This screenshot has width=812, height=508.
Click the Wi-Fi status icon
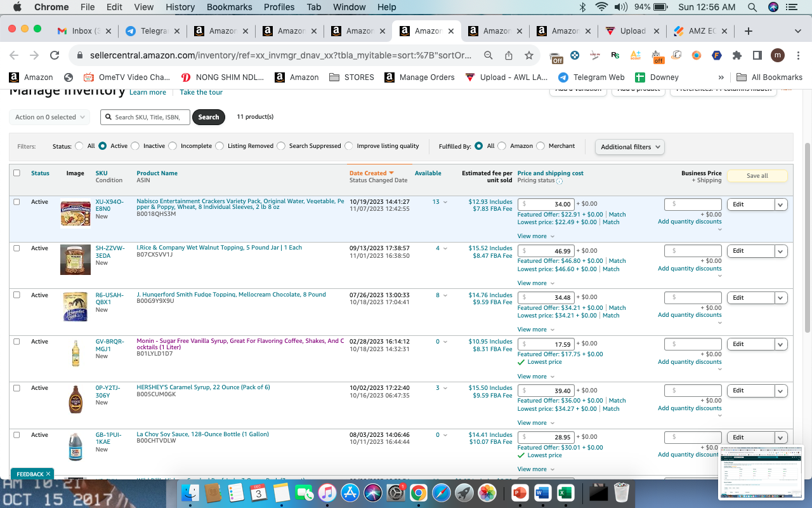pyautogui.click(x=601, y=7)
